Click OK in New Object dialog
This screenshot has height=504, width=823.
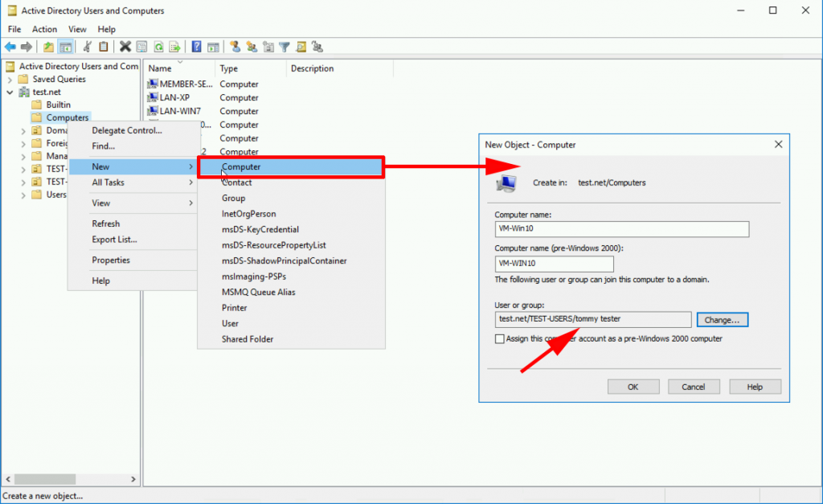(x=633, y=387)
